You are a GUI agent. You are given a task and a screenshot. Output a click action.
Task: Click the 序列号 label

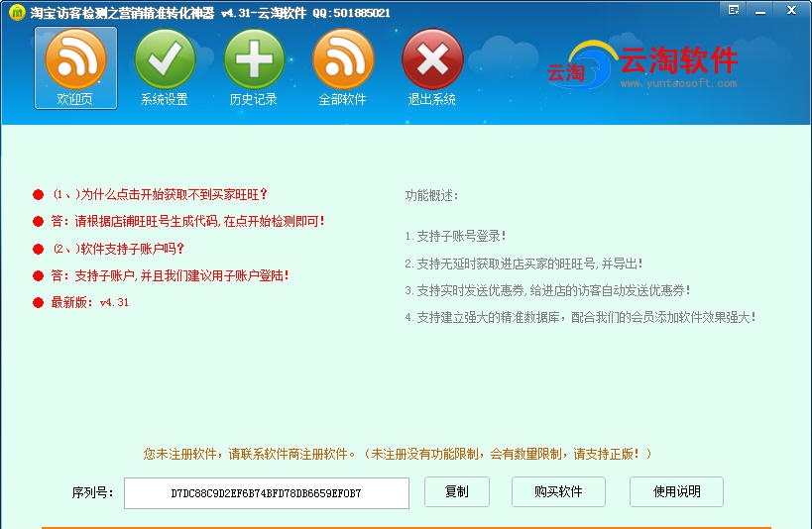pos(92,492)
